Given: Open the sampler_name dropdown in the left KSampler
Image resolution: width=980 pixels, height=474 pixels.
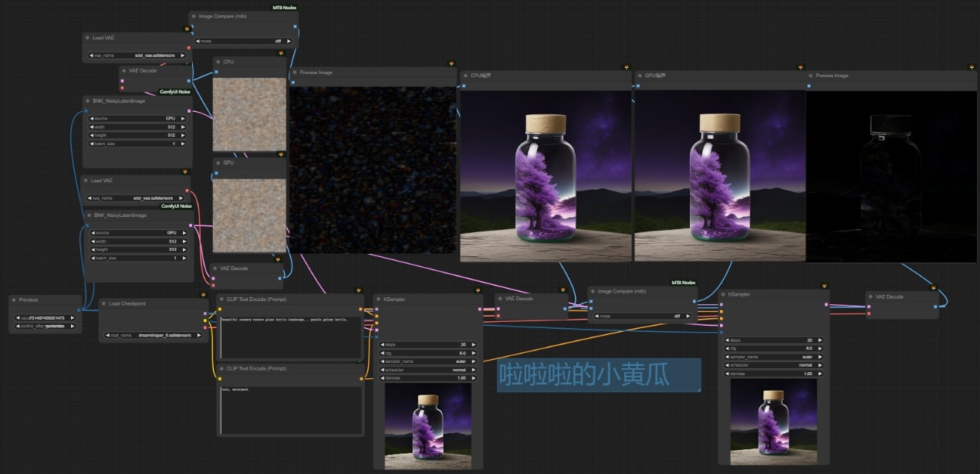Looking at the screenshot, I should coord(428,361).
